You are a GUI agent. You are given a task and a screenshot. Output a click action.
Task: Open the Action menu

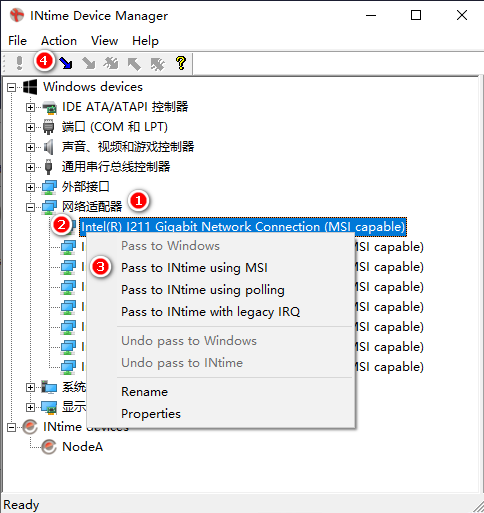pyautogui.click(x=59, y=41)
